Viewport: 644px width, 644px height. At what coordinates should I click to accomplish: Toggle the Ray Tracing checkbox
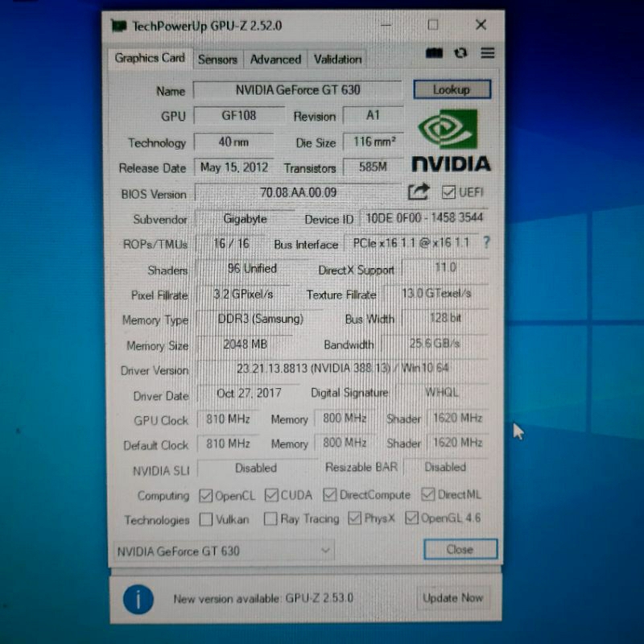click(270, 518)
